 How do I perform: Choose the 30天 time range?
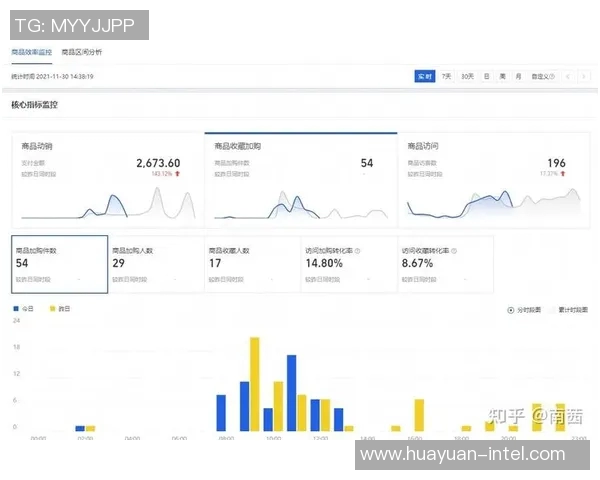click(467, 76)
